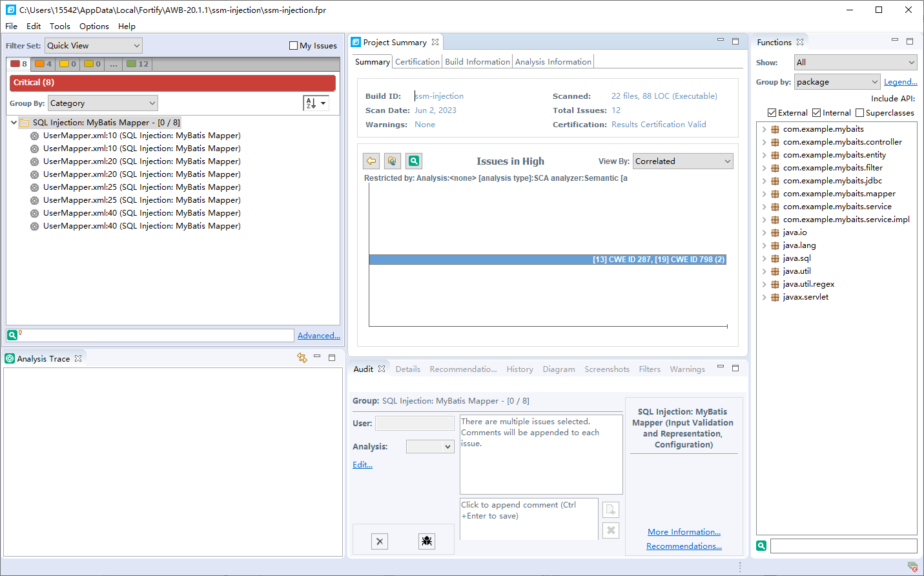Click the More Information... link
Image resolution: width=924 pixels, height=576 pixels.
(x=684, y=532)
